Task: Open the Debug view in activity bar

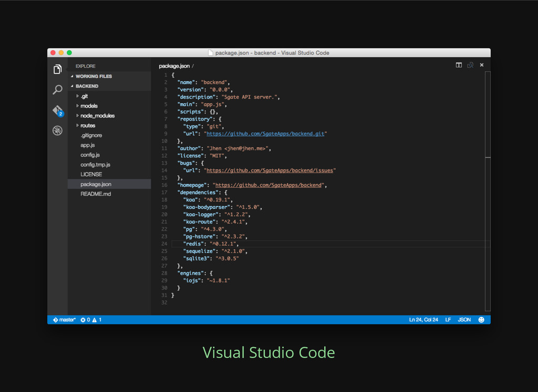Action: [x=57, y=131]
